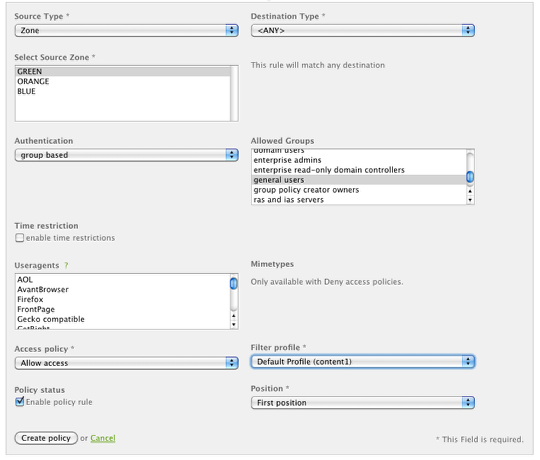Uncheck the Enable policy rule checkbox
This screenshot has width=540, height=460.
tap(20, 402)
